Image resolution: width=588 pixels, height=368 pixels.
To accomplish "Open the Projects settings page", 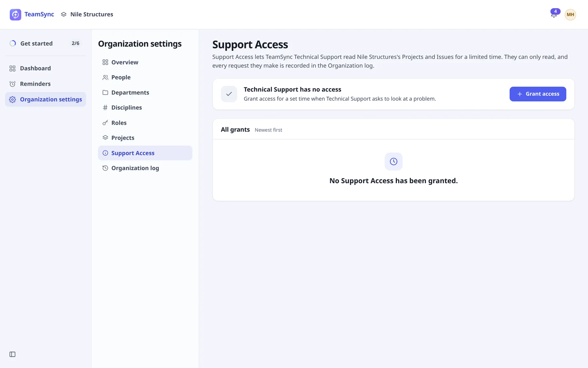I will (145, 138).
